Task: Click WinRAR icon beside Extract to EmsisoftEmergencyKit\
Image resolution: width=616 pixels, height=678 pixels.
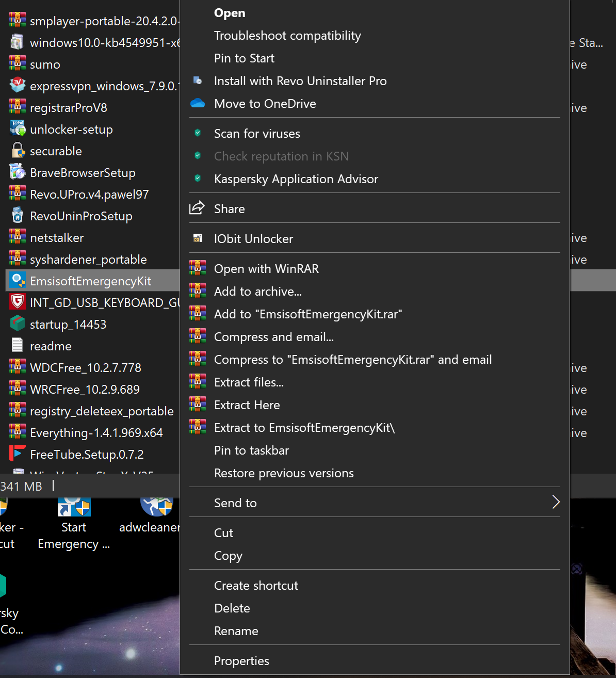Action: point(198,427)
